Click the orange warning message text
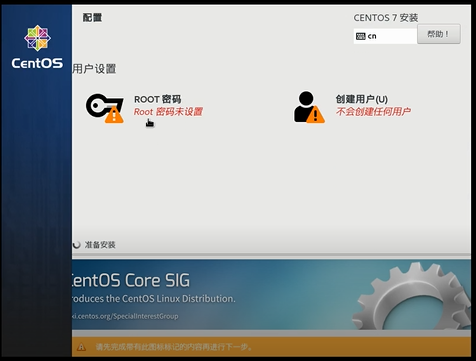Viewport: 476px width, 361px height. coord(173,347)
